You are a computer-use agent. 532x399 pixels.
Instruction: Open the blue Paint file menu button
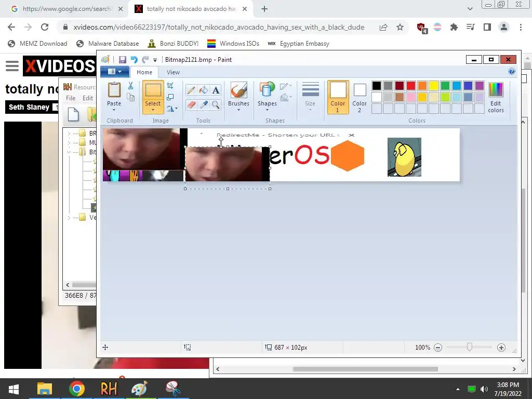click(115, 72)
